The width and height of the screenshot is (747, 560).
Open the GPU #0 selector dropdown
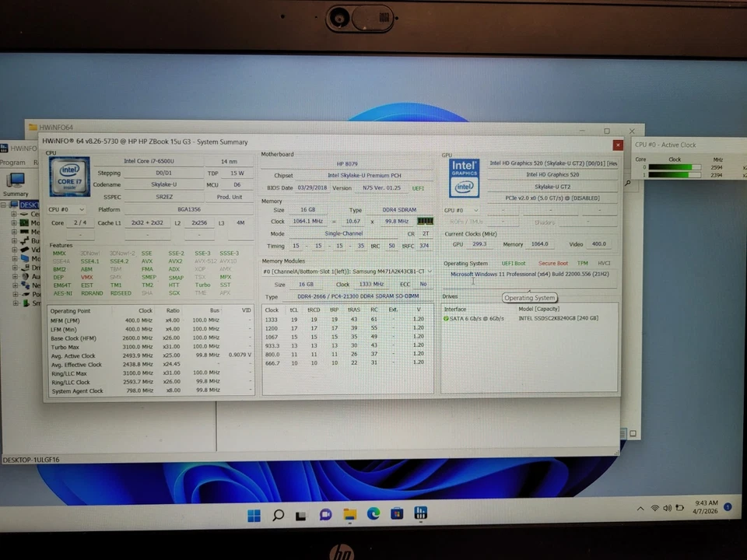coord(461,210)
